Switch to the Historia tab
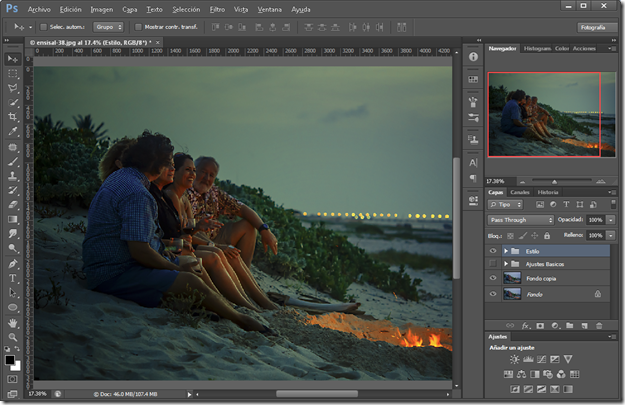 pos(548,192)
